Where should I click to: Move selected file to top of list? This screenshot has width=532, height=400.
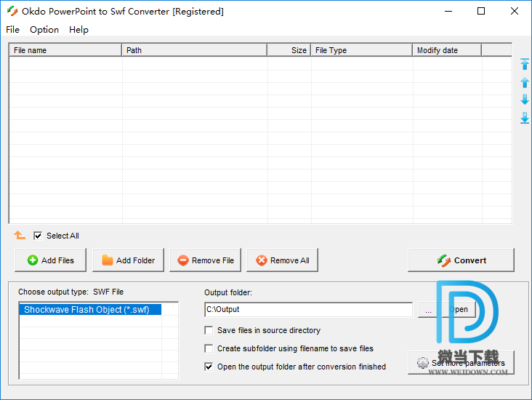(x=525, y=64)
